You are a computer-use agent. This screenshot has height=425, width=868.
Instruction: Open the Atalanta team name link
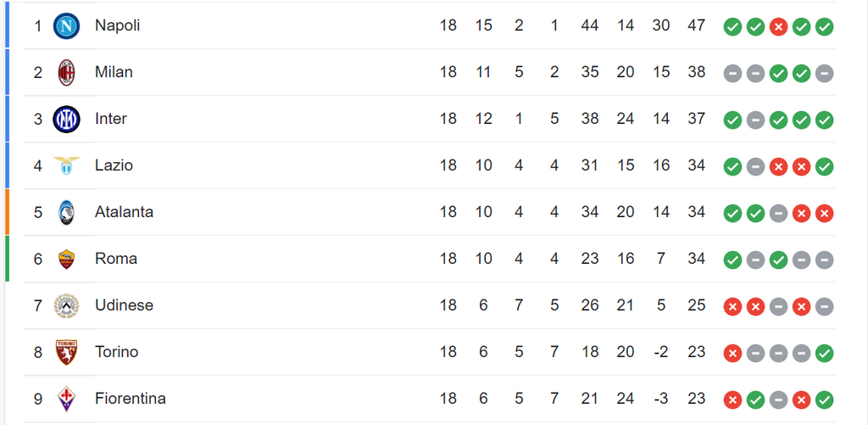tap(124, 212)
